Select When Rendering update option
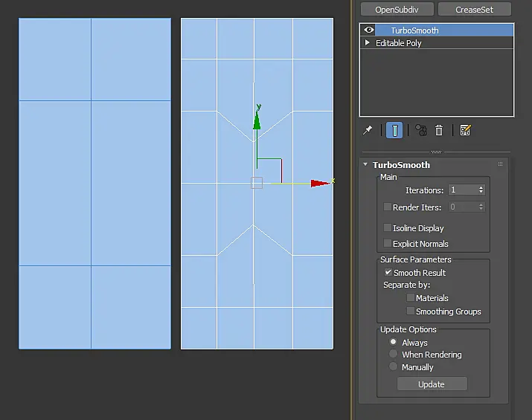 393,354
